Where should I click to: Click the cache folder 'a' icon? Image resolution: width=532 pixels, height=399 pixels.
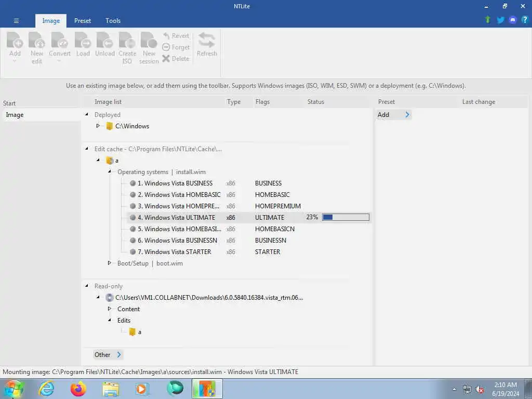click(x=109, y=161)
